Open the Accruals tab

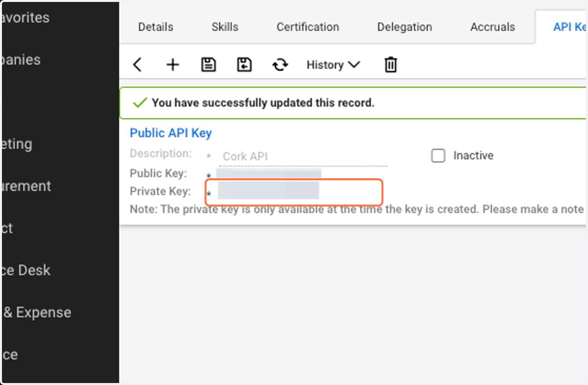click(x=492, y=27)
